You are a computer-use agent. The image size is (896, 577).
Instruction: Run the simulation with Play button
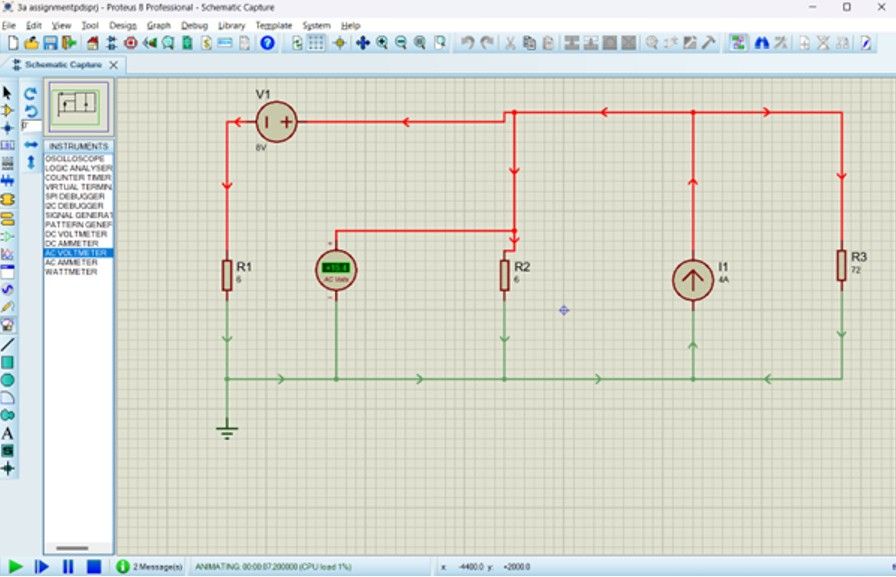15,567
